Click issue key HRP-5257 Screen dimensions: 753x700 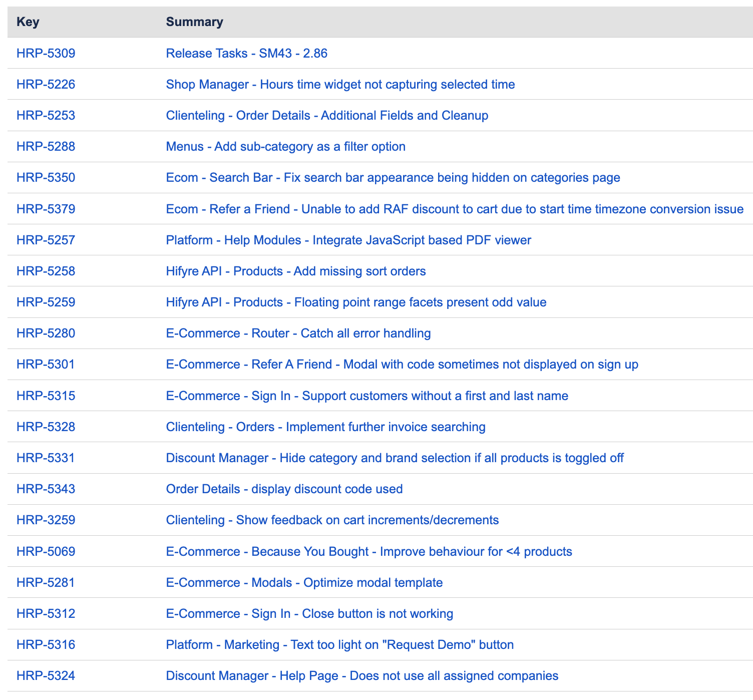(46, 240)
